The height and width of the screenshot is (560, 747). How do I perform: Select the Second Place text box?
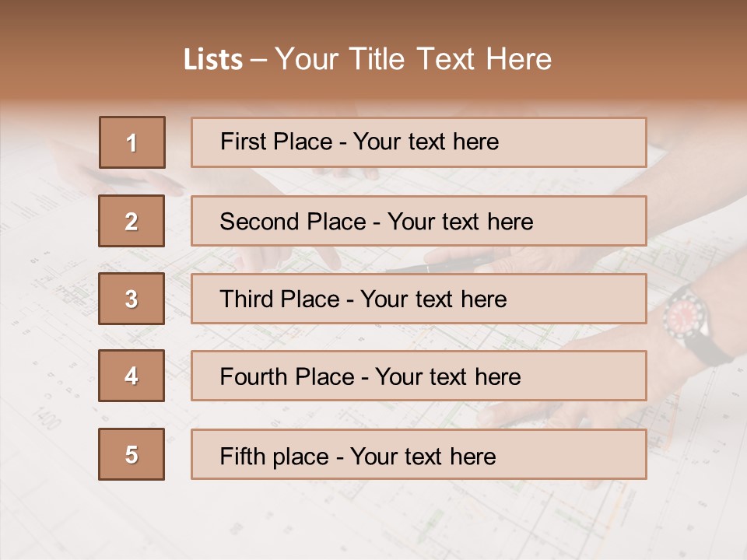click(x=419, y=221)
